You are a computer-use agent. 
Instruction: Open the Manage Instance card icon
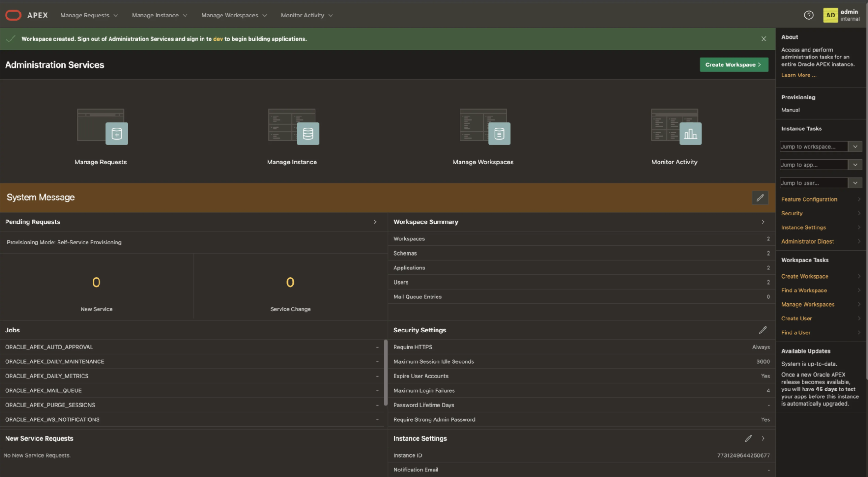coord(293,127)
